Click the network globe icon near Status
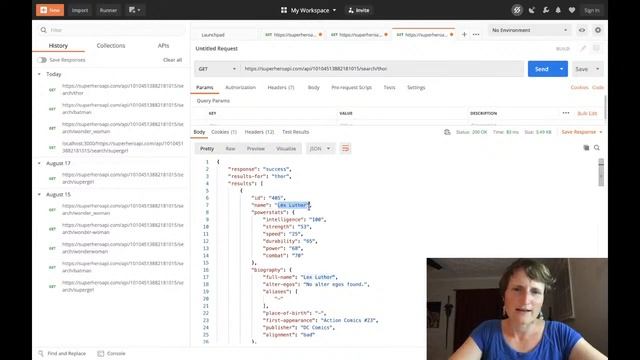 tap(447, 132)
